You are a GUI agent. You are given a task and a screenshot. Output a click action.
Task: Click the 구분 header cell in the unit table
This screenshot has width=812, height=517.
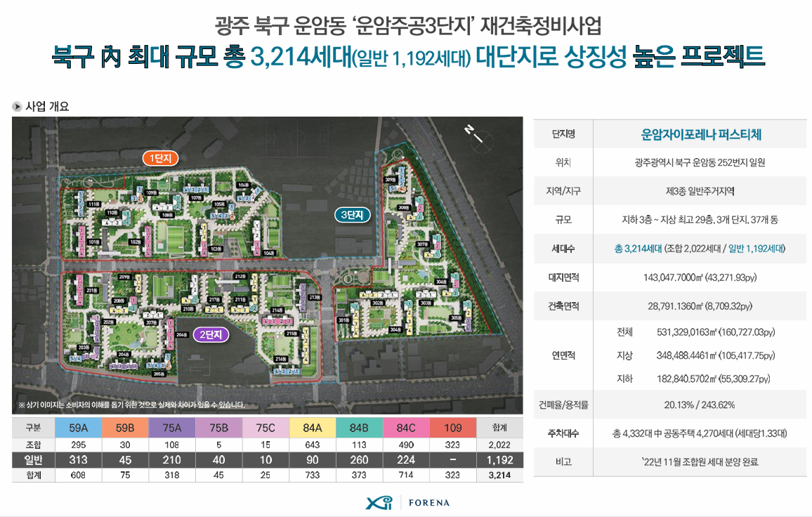33,428
